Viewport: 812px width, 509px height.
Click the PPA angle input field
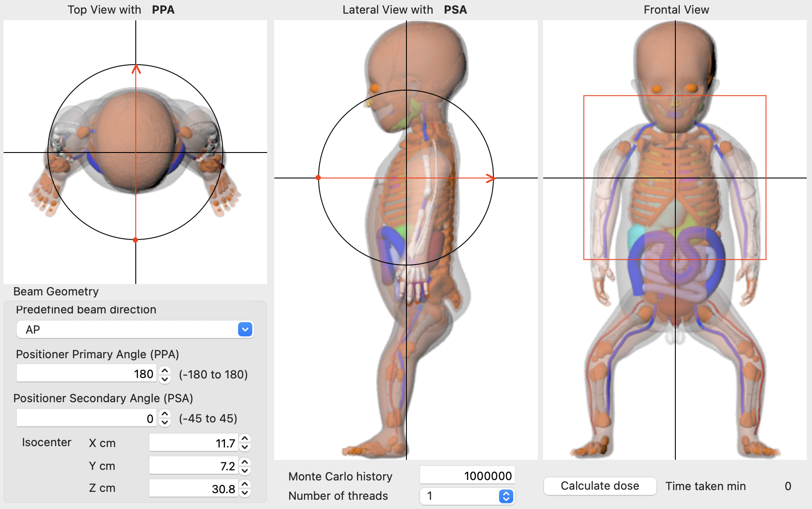pyautogui.click(x=87, y=374)
